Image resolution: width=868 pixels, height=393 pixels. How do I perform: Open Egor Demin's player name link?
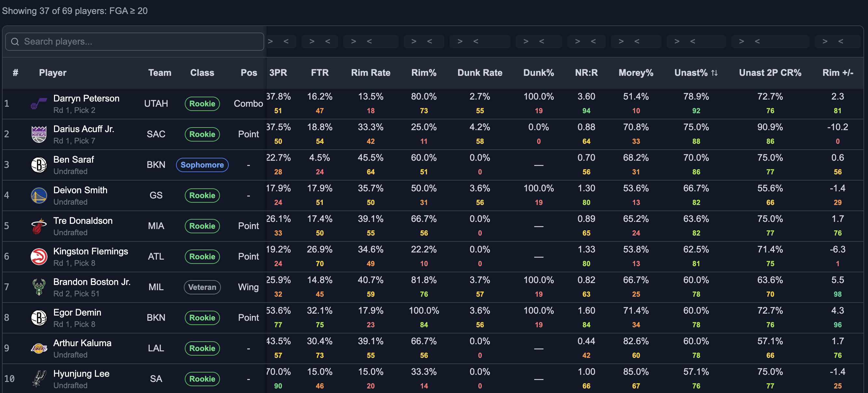click(x=77, y=312)
